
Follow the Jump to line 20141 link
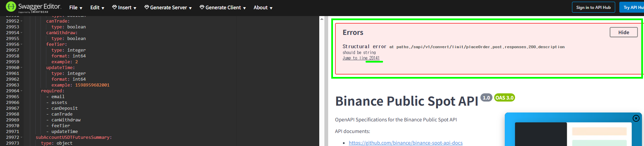361,58
